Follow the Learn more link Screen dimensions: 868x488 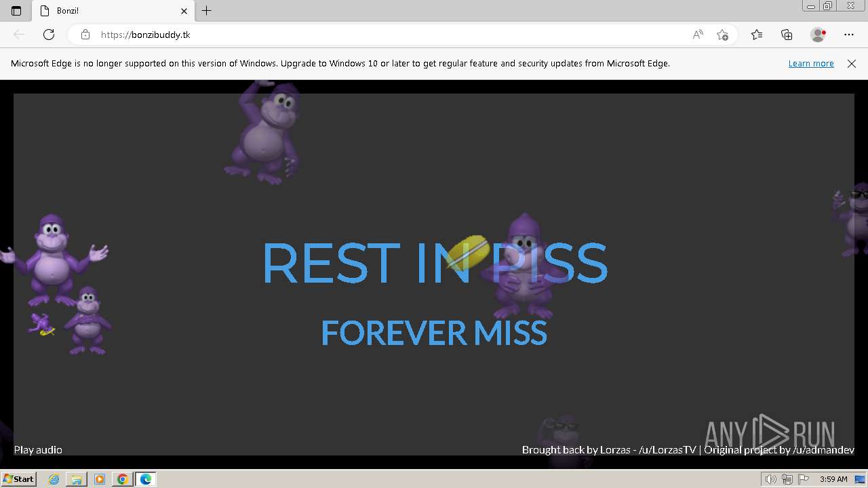coord(811,64)
